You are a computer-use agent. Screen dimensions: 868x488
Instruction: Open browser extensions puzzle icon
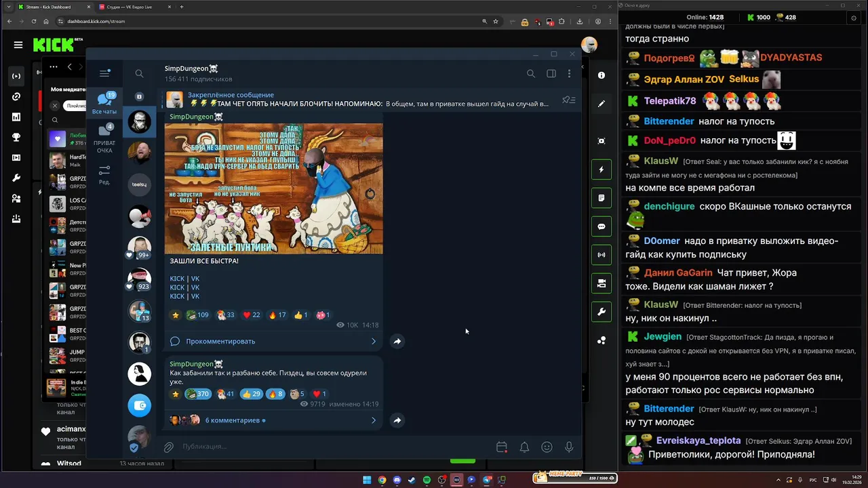(x=561, y=21)
